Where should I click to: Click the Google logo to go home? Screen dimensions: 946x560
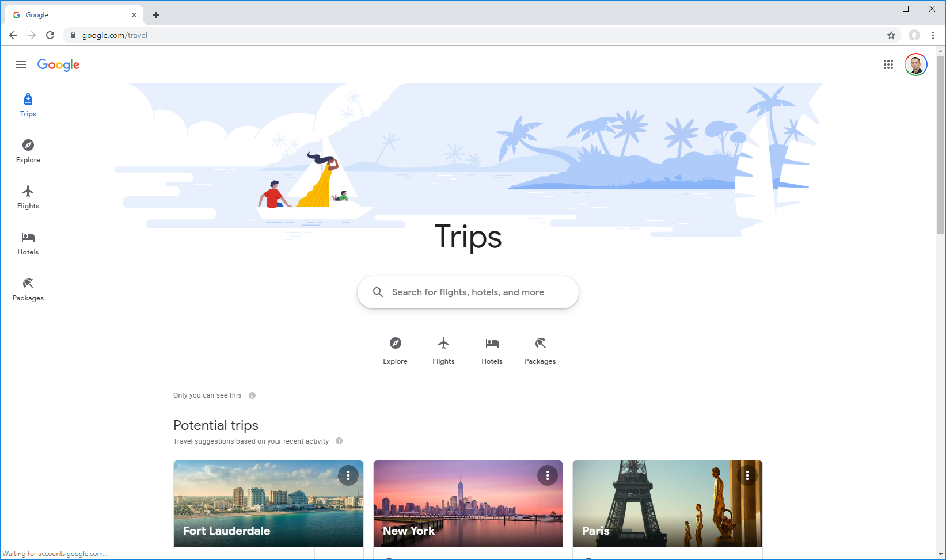[58, 65]
